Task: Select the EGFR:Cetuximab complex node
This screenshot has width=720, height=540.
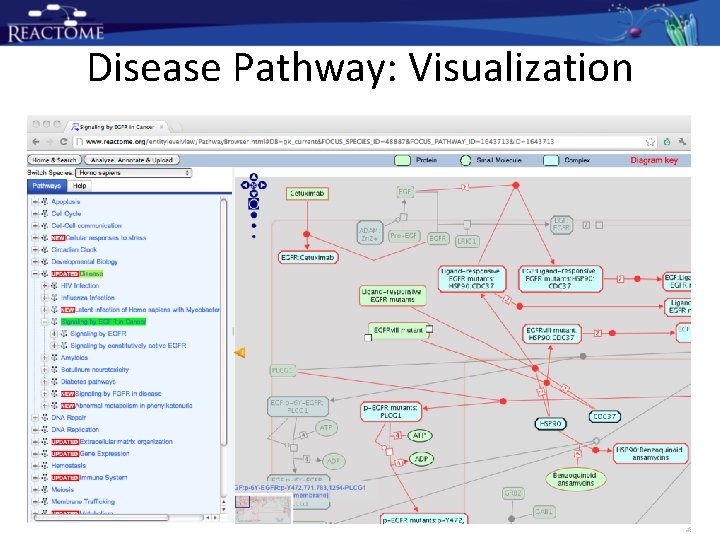Action: point(308,257)
